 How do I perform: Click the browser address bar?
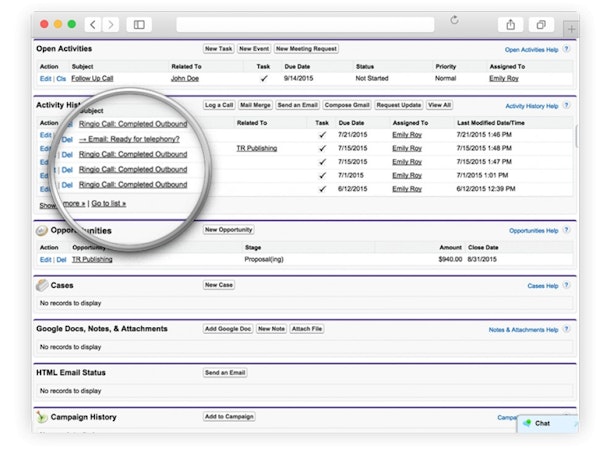coord(305,24)
